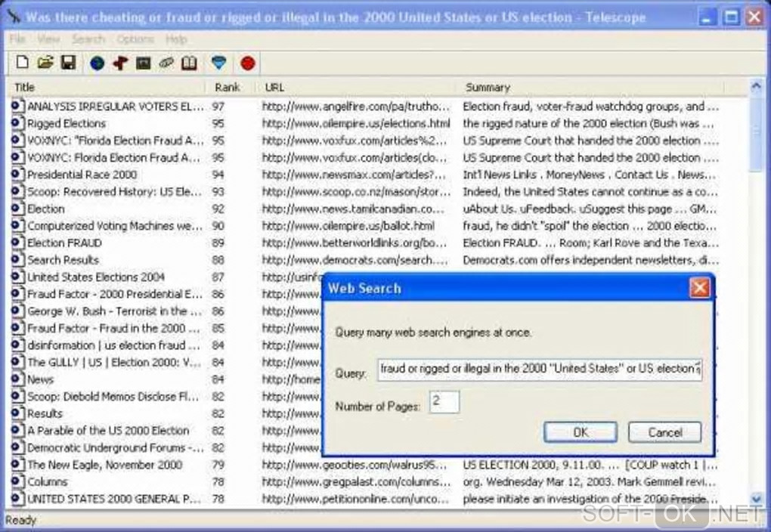Image resolution: width=771 pixels, height=532 pixels.
Task: Sort results by the Summary column header
Action: tap(590, 87)
